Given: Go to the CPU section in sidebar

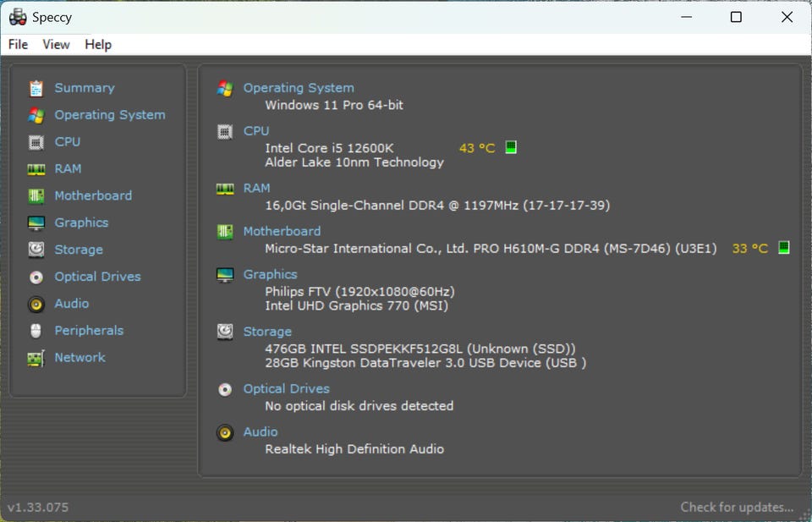Looking at the screenshot, I should 68,142.
